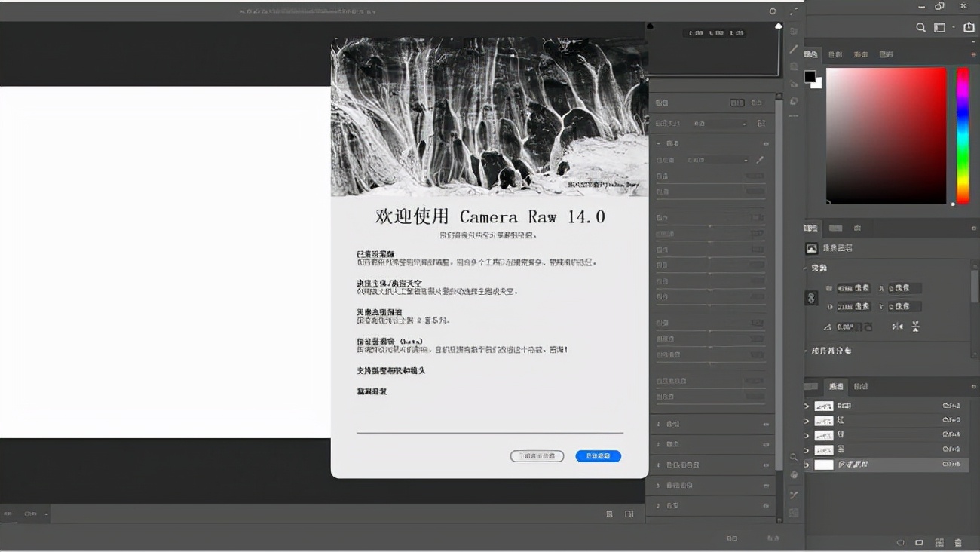Open the Swatches tab in the Color panel
The height and width of the screenshot is (552, 980).
click(x=835, y=54)
